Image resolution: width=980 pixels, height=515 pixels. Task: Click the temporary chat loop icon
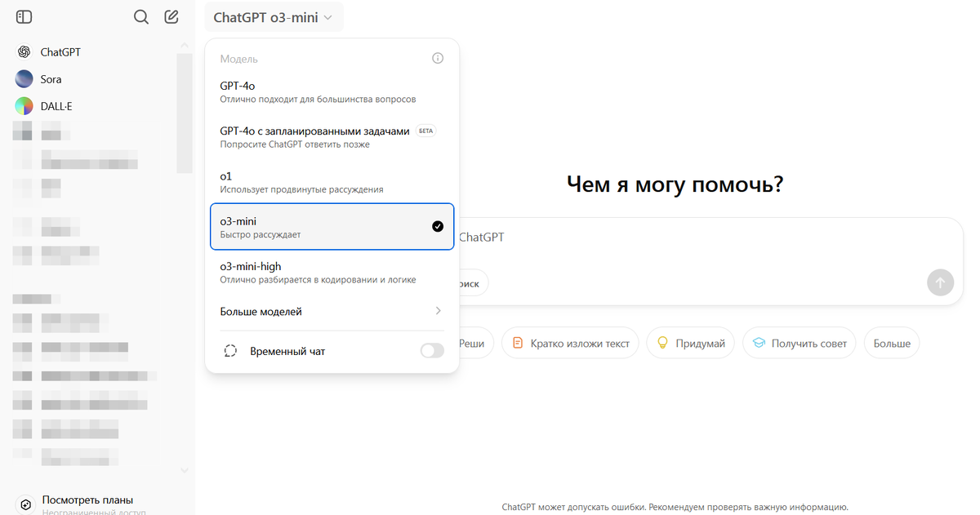coord(230,350)
